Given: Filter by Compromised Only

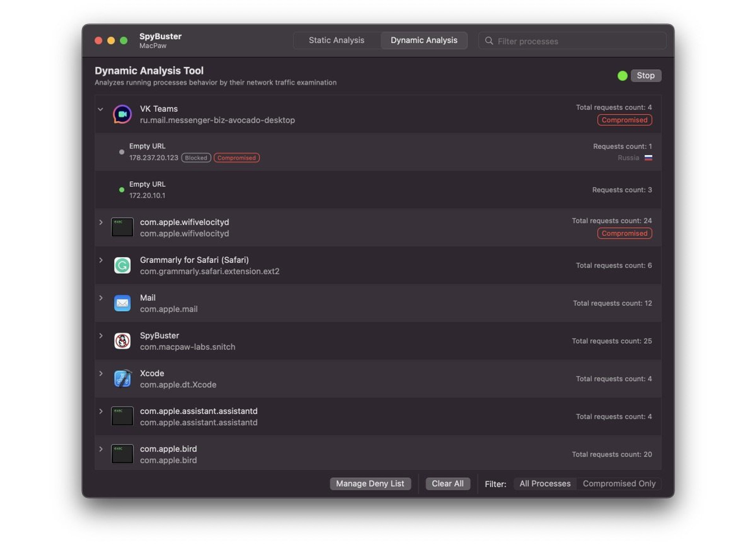Looking at the screenshot, I should pos(619,483).
